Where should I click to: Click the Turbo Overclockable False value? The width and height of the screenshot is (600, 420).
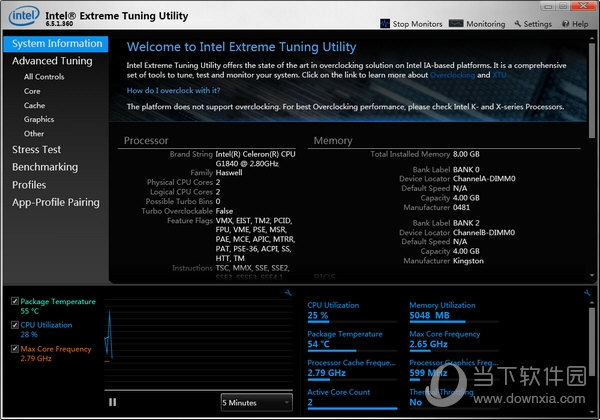point(224,211)
